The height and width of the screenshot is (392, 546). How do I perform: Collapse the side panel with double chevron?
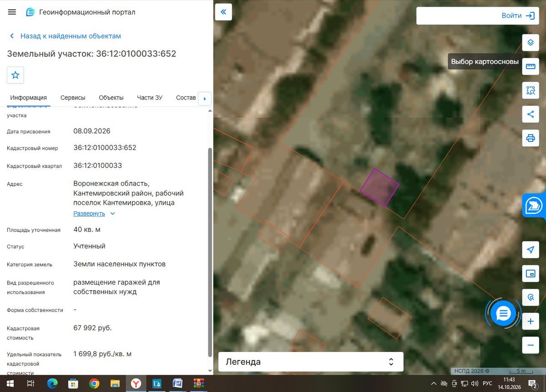click(223, 12)
